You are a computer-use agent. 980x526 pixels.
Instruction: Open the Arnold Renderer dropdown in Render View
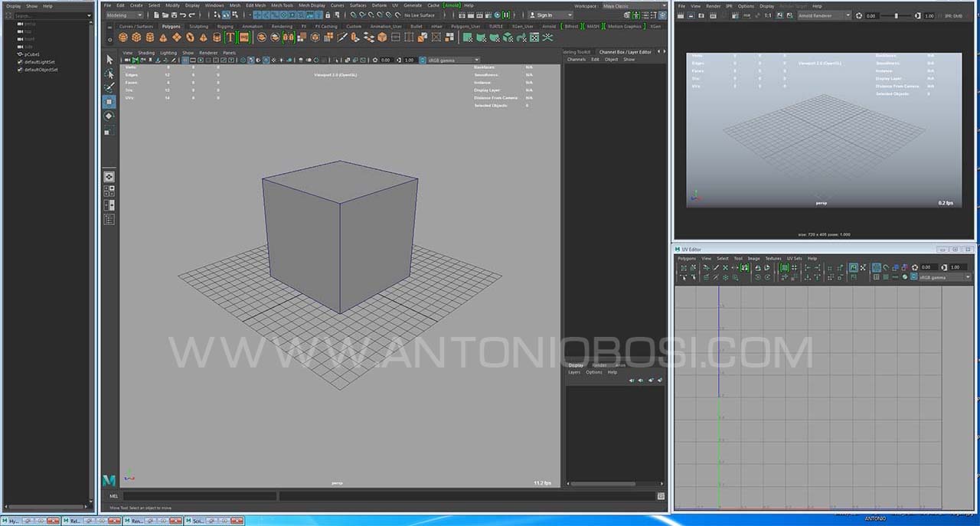pyautogui.click(x=825, y=15)
